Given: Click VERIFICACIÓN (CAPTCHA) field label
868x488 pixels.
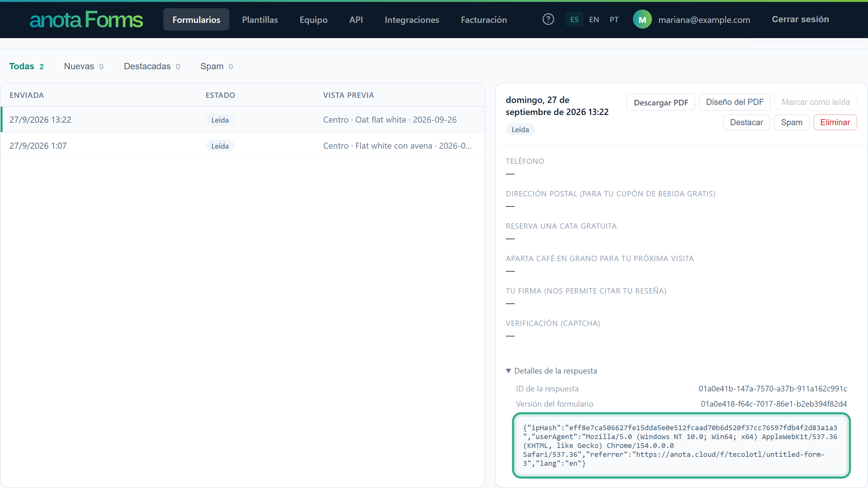Looking at the screenshot, I should [x=553, y=323].
